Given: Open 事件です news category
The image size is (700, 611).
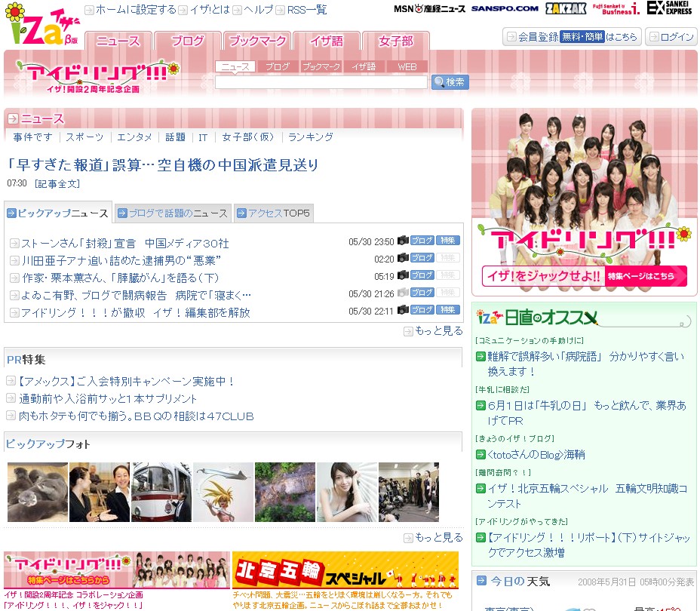Looking at the screenshot, I should [x=32, y=137].
